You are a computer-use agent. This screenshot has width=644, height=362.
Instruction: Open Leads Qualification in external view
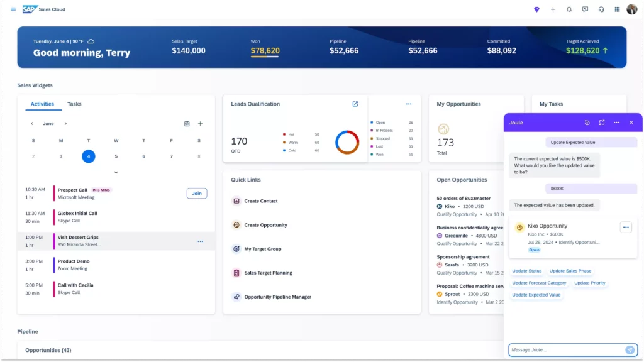[x=355, y=104]
